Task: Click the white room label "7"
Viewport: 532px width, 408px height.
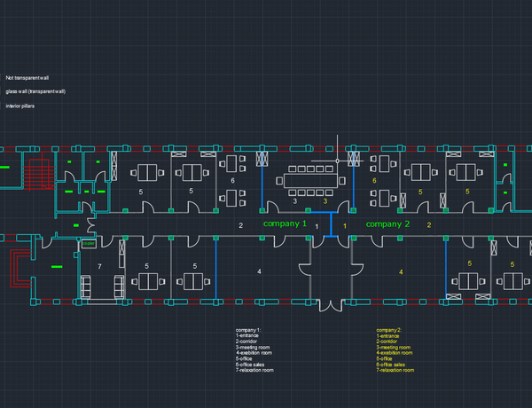Action: pyautogui.click(x=99, y=266)
